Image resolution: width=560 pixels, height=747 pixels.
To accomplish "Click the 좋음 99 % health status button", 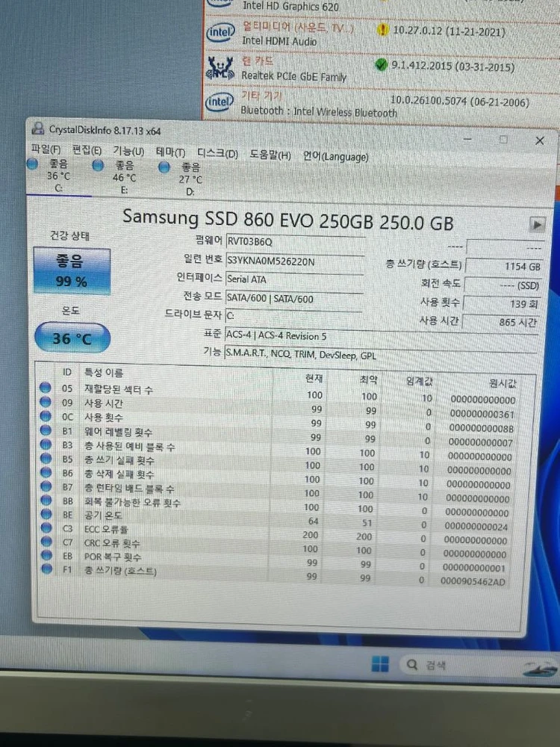I will (x=72, y=270).
